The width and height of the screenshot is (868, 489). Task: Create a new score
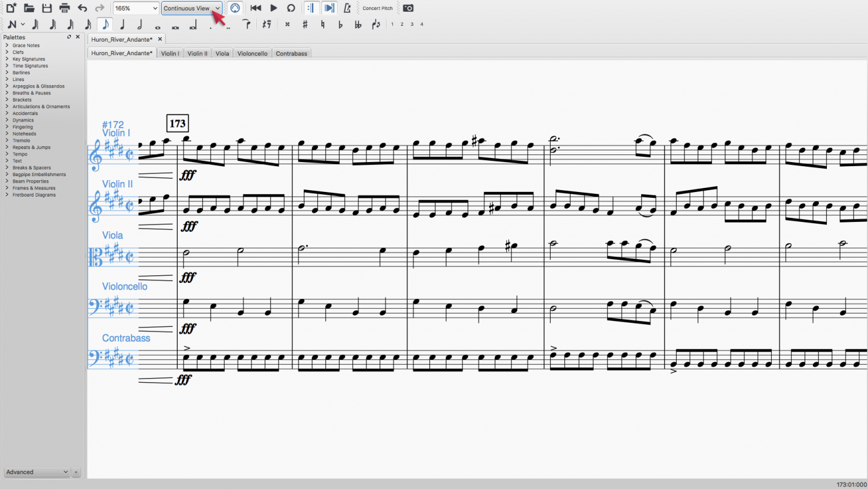10,8
